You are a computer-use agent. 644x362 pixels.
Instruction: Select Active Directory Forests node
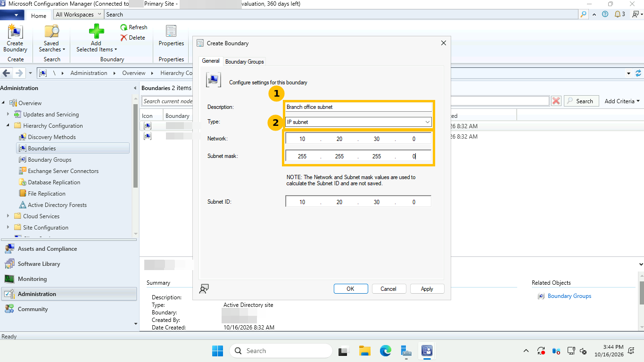coord(58,205)
